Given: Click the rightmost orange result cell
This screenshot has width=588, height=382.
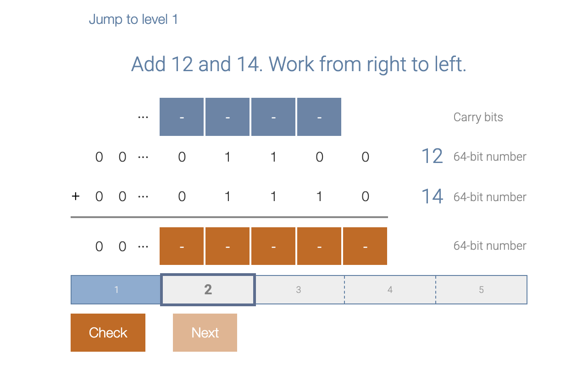Looking at the screenshot, I should pos(365,246).
